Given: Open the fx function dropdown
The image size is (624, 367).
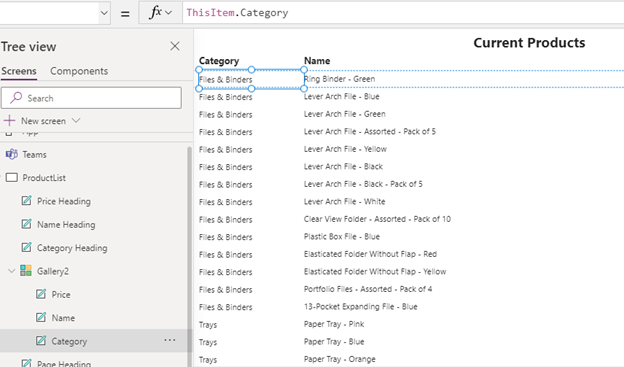Looking at the screenshot, I should click(x=160, y=13).
